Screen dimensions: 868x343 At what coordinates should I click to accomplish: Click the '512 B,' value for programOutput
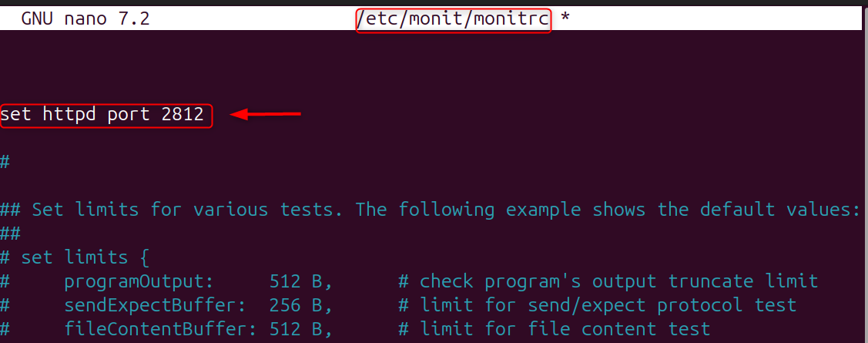point(301,281)
